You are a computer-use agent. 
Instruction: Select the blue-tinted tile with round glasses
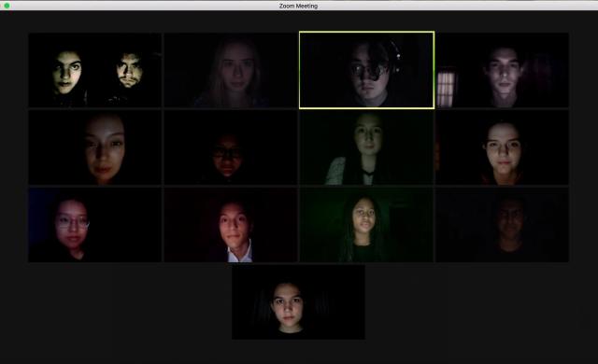[x=95, y=225]
